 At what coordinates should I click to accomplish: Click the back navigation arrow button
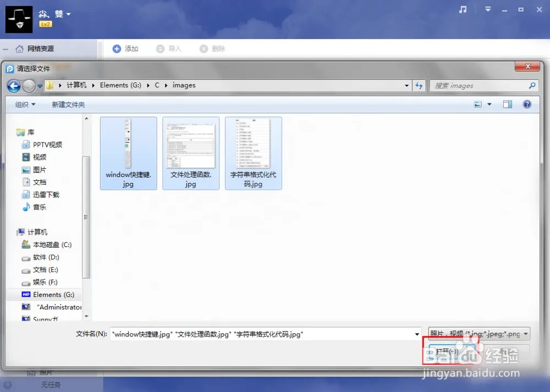(x=14, y=86)
